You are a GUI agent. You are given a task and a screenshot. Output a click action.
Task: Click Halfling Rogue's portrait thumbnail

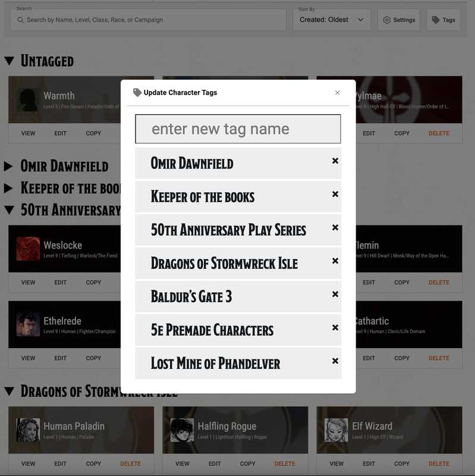pyautogui.click(x=182, y=430)
